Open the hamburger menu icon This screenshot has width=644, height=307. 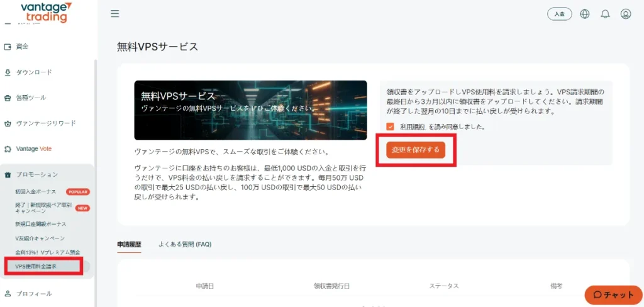(115, 14)
